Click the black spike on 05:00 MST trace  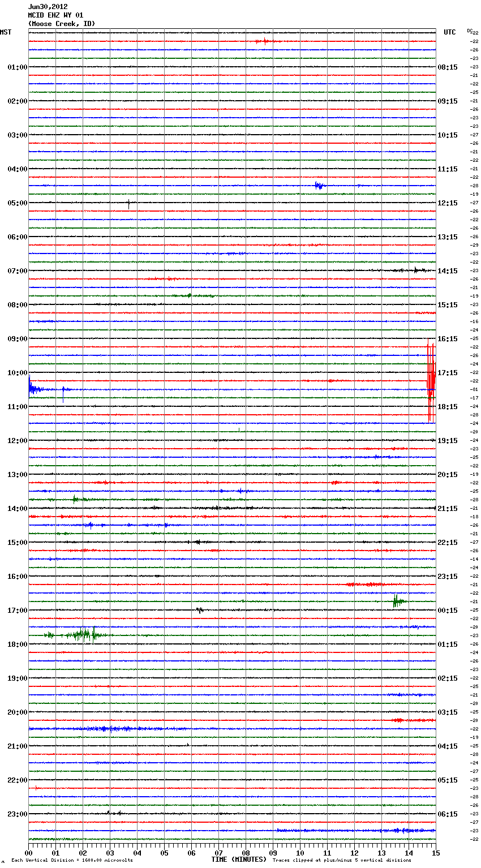click(128, 203)
